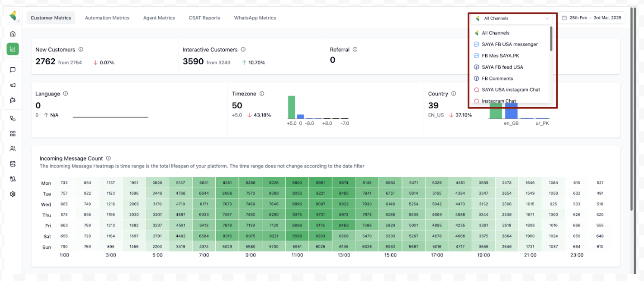Choose FB Comments from the channel list
Screen dimensions: 644x281
497,79
